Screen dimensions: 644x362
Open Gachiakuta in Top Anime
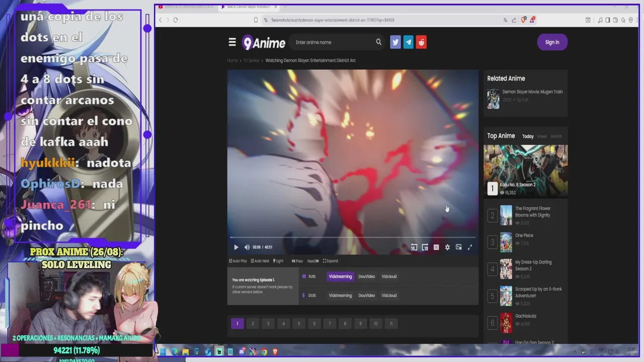pos(525,316)
